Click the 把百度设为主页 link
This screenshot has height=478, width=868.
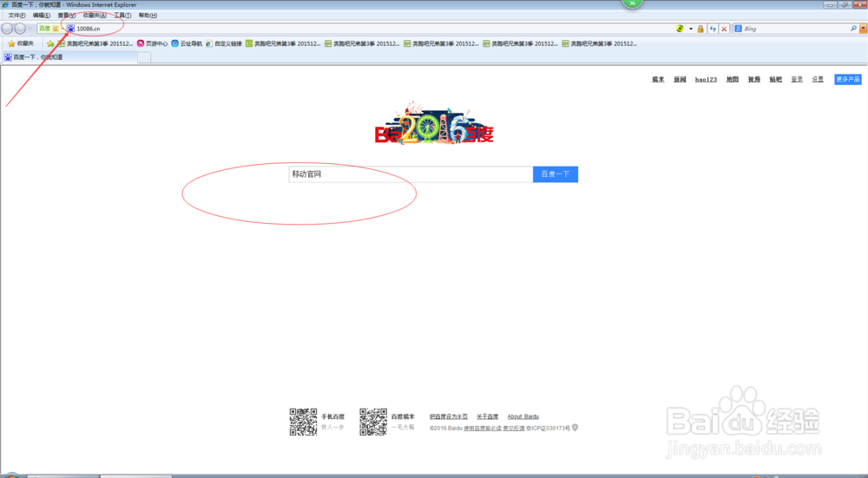tap(449, 416)
